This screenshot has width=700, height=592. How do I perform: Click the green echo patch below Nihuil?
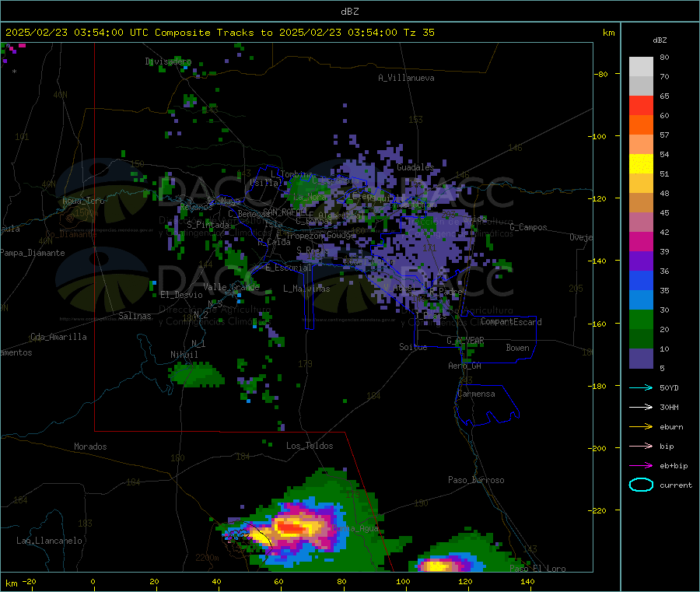pyautogui.click(x=195, y=375)
